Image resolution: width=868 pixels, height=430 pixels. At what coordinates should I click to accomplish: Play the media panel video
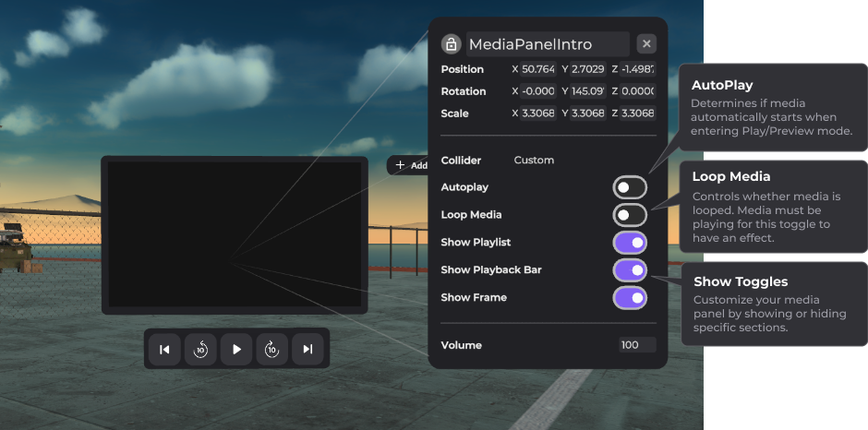tap(236, 349)
